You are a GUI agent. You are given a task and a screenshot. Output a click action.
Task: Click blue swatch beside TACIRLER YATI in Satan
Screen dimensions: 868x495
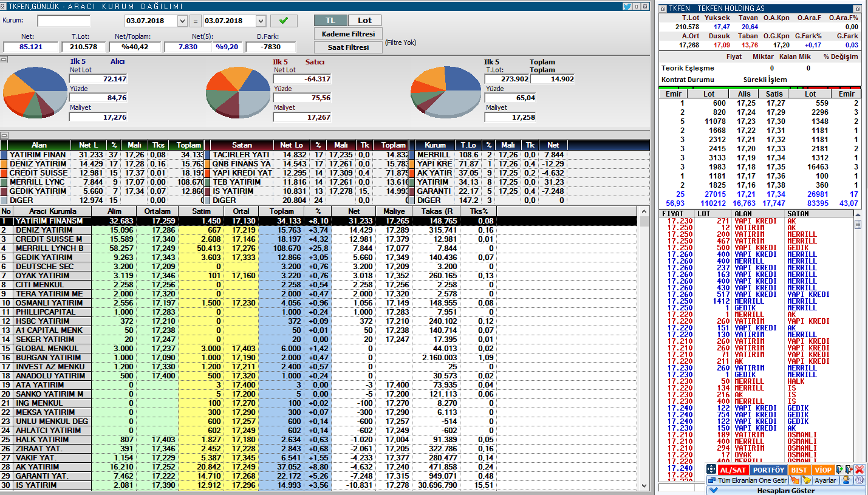pos(207,155)
